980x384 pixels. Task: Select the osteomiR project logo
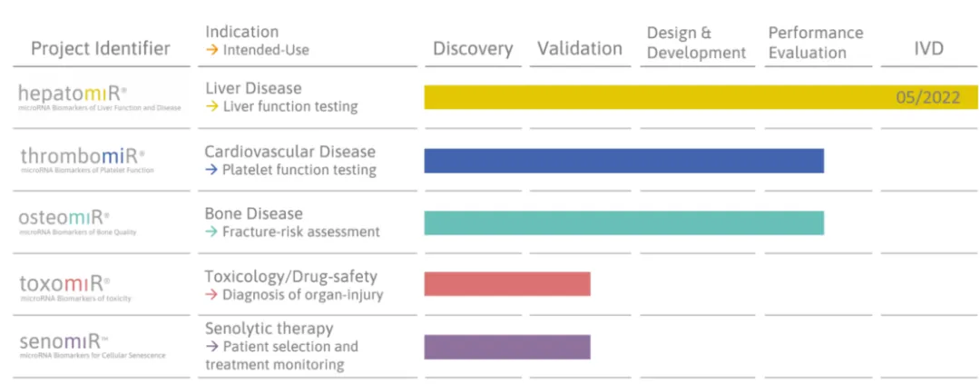click(x=64, y=219)
